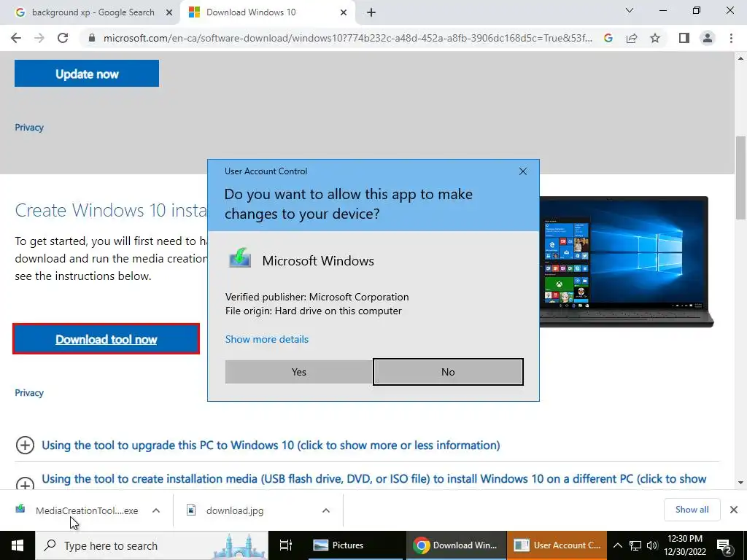Open the Chrome three-dot menu

(731, 38)
